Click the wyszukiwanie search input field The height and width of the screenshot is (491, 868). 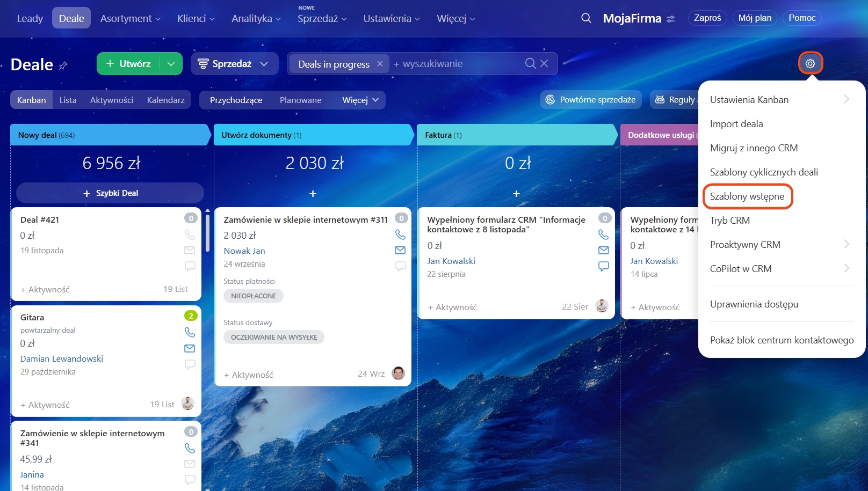pos(457,64)
